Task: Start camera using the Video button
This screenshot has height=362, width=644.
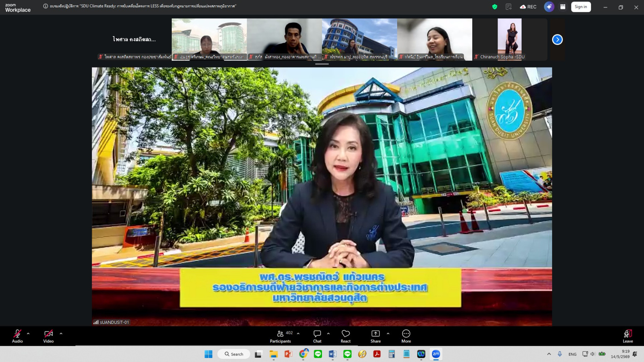Action: click(48, 336)
